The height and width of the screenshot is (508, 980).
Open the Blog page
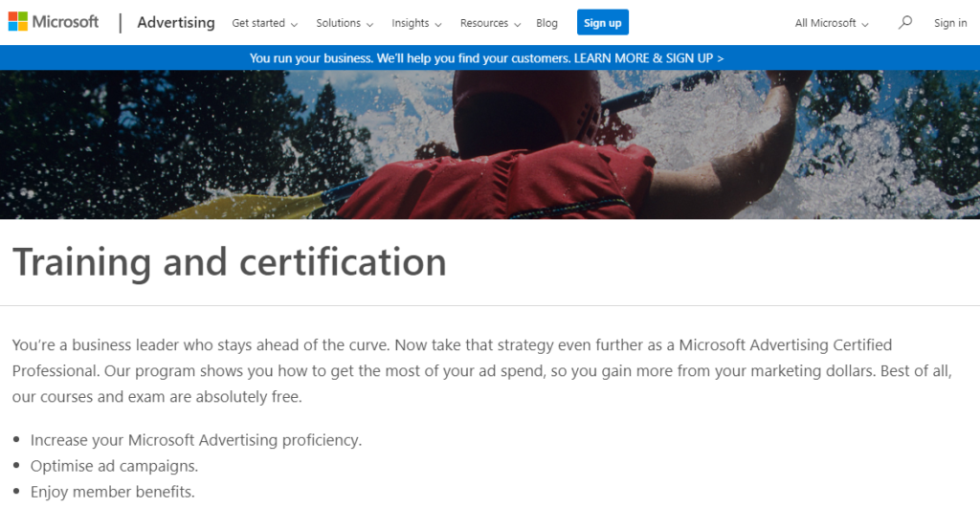click(x=546, y=23)
